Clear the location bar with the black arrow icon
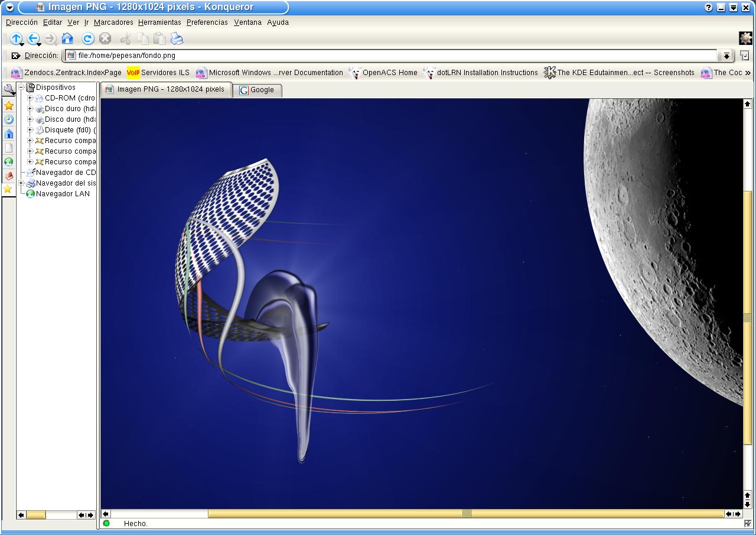 (16, 56)
